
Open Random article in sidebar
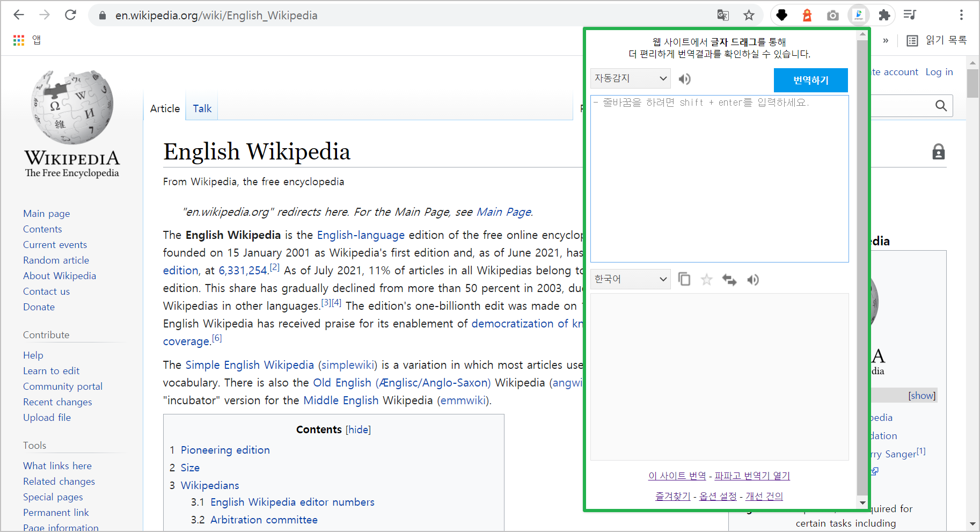(x=56, y=260)
